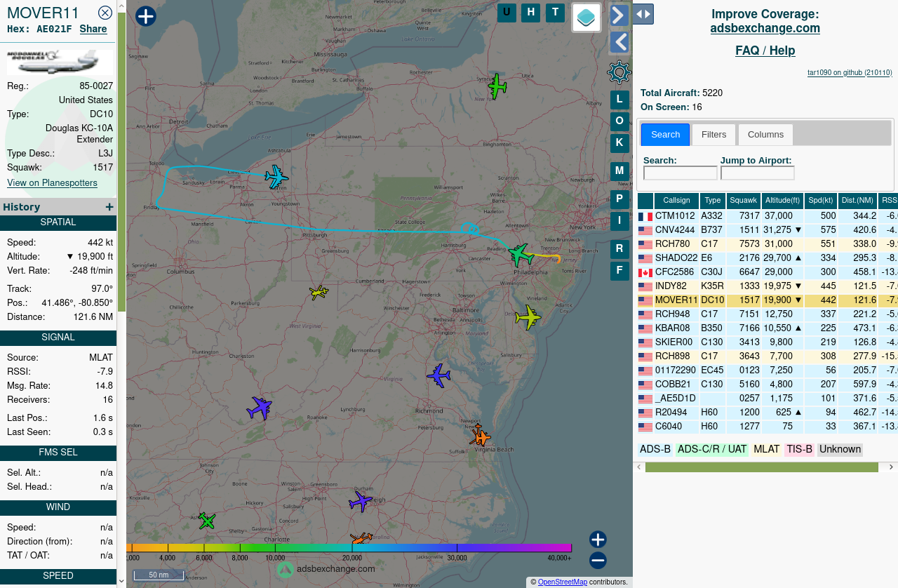Select the COBB21 aircraft row
Viewport: 898px width, 588px height.
(x=768, y=385)
